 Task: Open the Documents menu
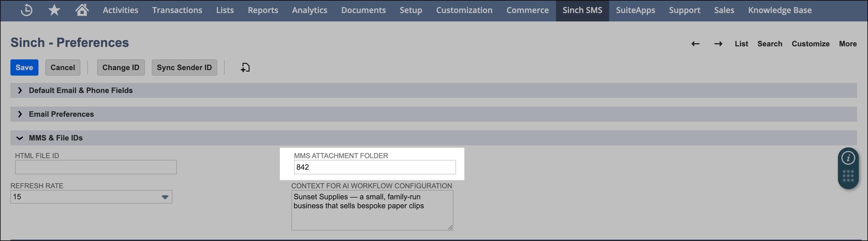[363, 10]
